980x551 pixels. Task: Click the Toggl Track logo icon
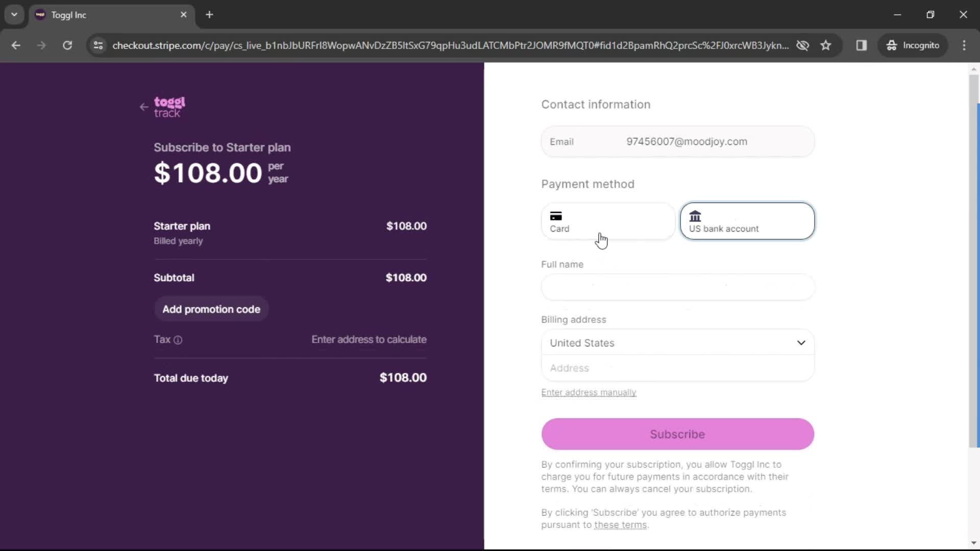[169, 106]
